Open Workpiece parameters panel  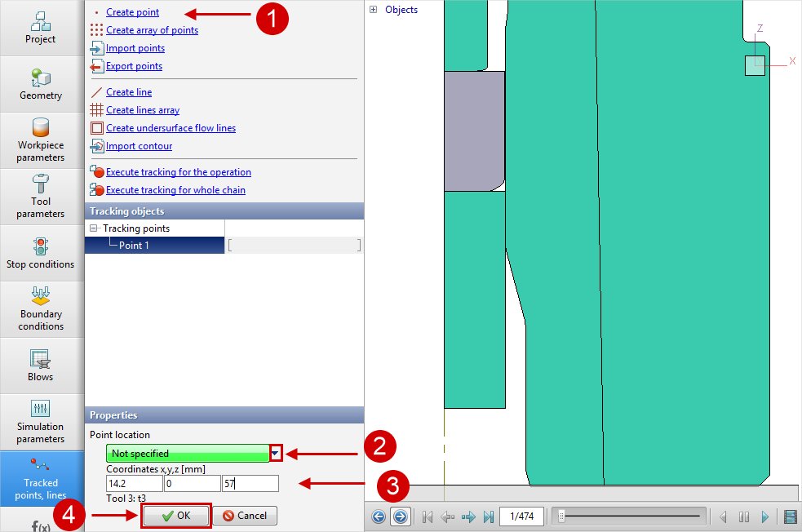[x=41, y=140]
